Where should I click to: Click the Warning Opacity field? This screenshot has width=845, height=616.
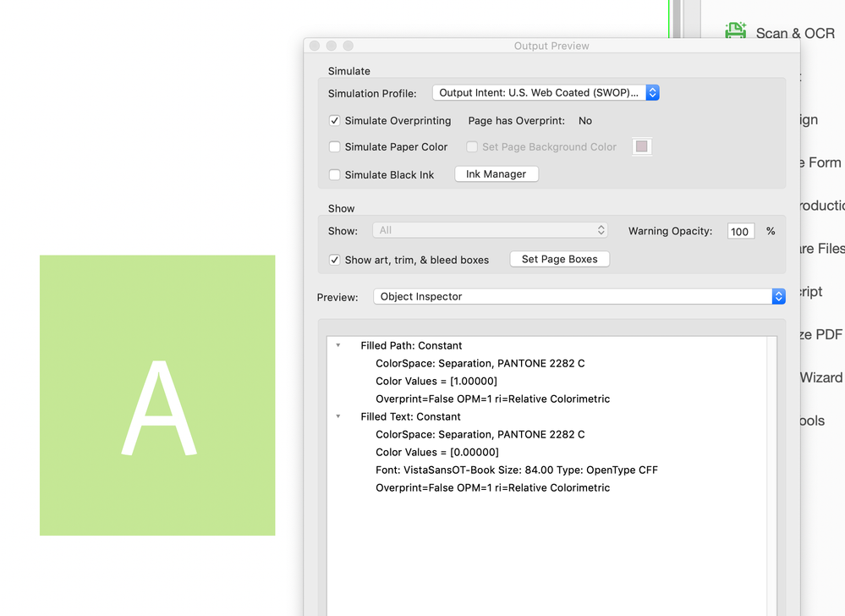(740, 231)
